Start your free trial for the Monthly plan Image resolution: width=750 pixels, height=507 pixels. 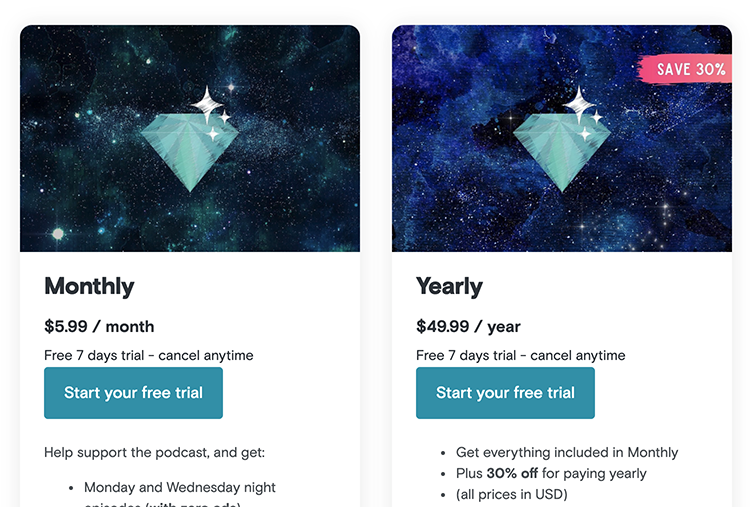[133, 393]
